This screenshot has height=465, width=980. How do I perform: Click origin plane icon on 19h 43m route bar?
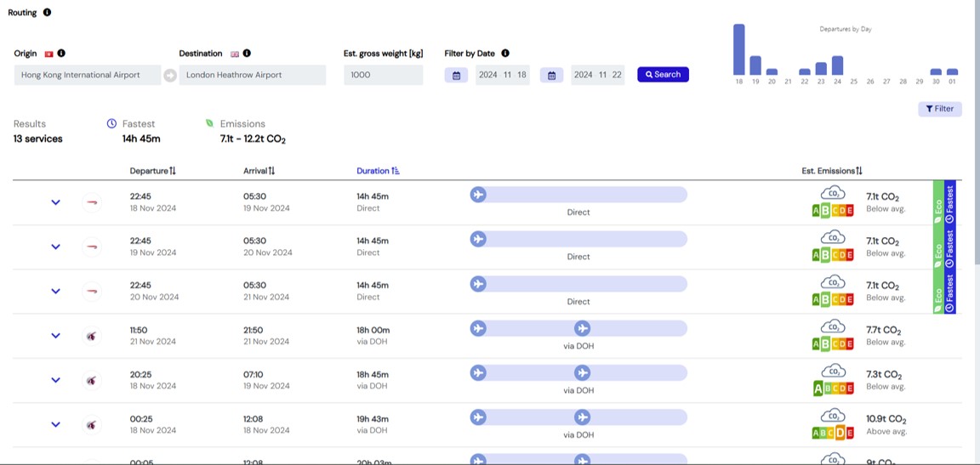[x=478, y=417]
